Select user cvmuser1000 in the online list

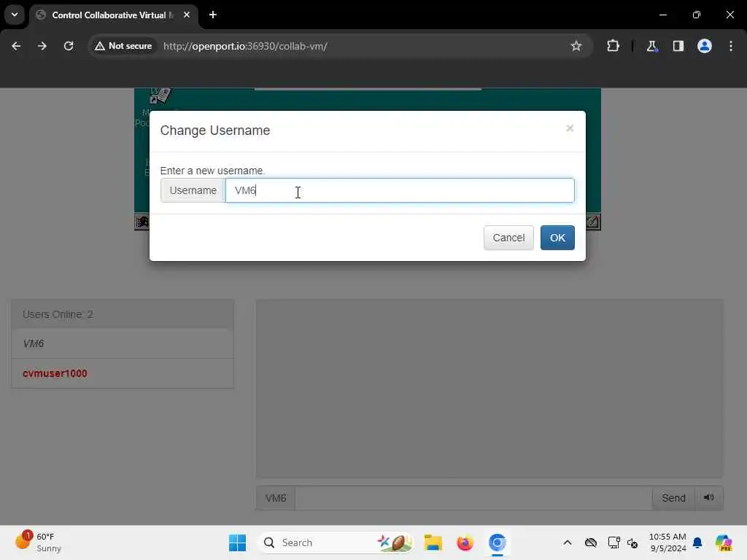pos(123,373)
